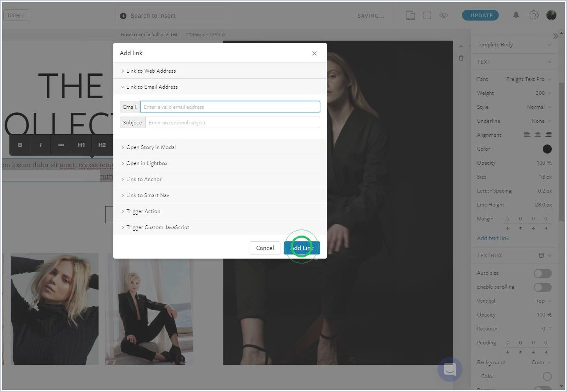This screenshot has height=392, width=567.
Task: Expand Link to Anchor section
Action: (220, 179)
